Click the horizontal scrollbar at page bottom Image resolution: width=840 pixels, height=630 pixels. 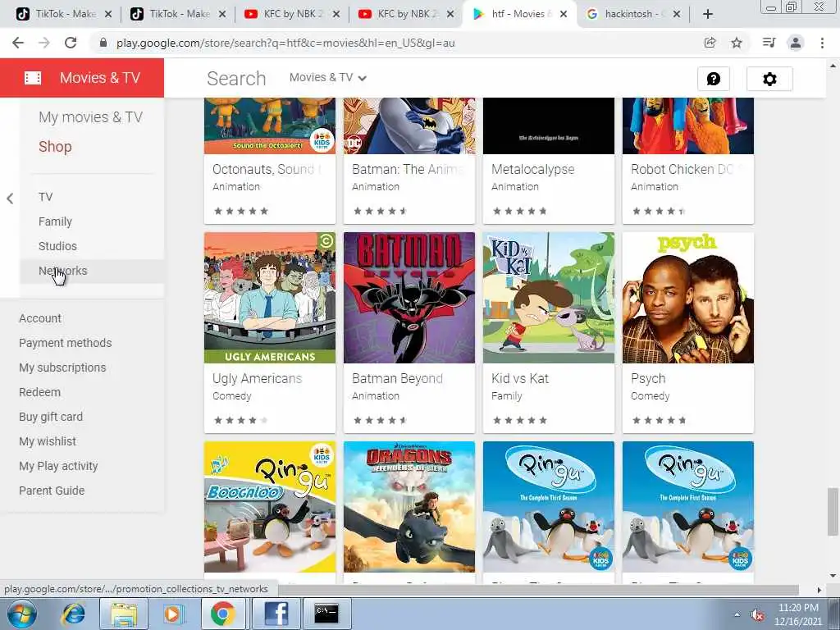[x=538, y=590]
